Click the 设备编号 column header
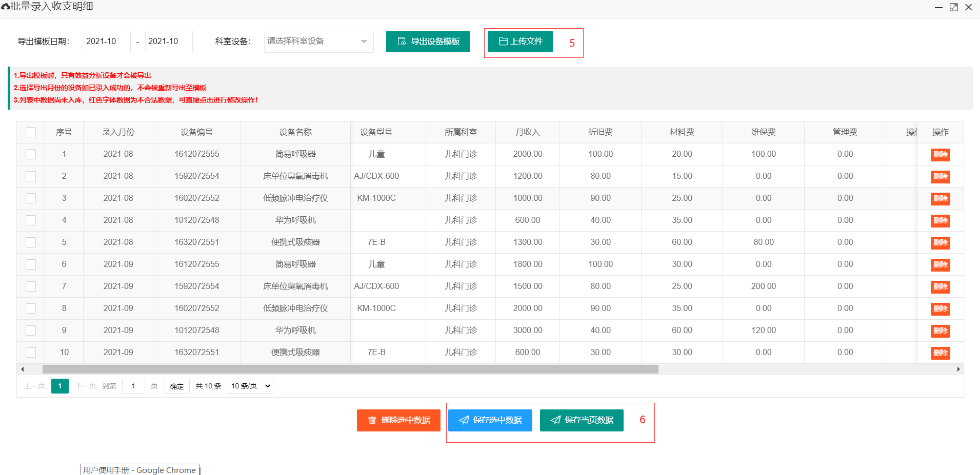Image resolution: width=980 pixels, height=475 pixels. coord(197,132)
